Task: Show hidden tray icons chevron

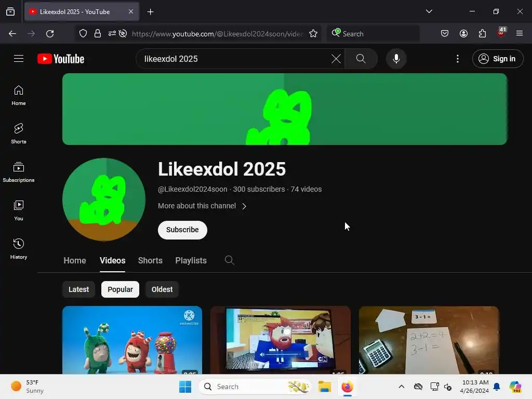Action: point(402,387)
